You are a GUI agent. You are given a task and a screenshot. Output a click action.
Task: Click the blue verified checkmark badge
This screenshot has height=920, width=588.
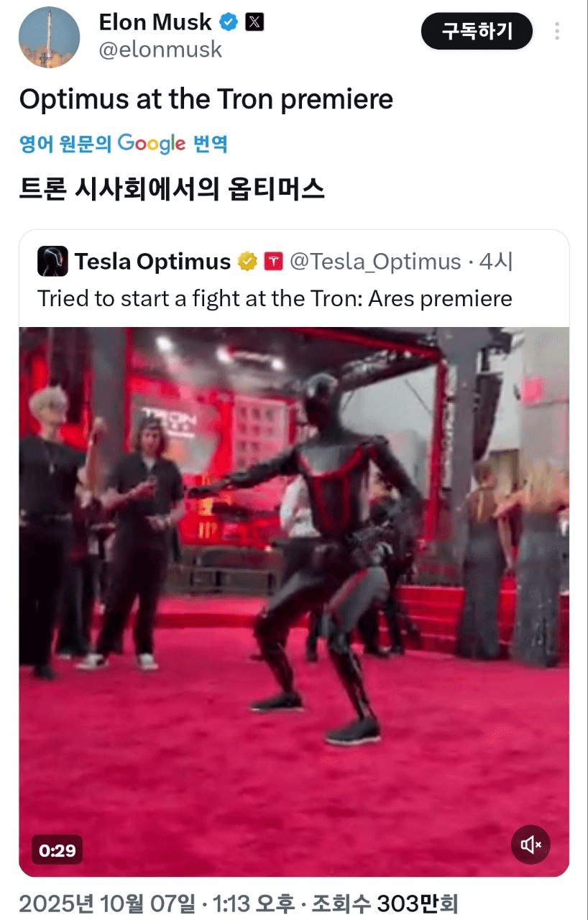[229, 23]
